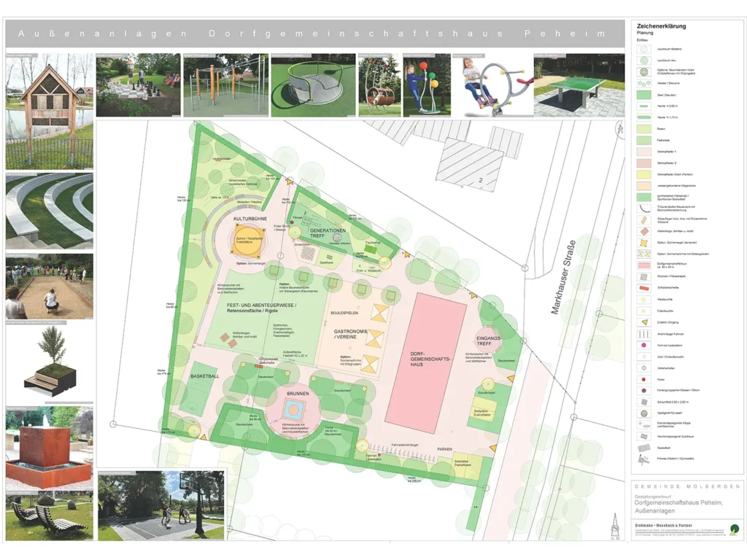
Task: Select the GASTRONOMIE / VEREINE plan label
Action: 350,334
